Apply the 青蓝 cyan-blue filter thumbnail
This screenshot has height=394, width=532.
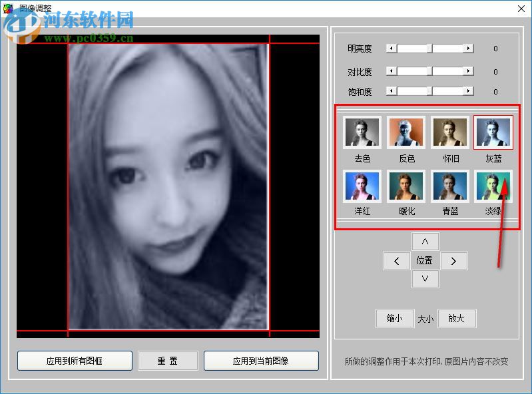[450, 186]
